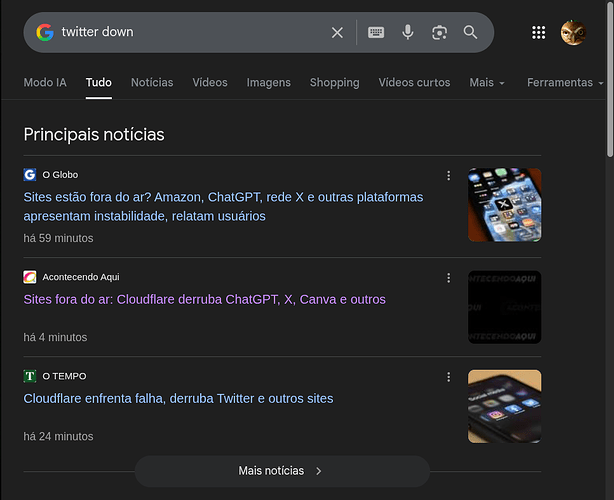Open the Google account profile avatar

573,32
